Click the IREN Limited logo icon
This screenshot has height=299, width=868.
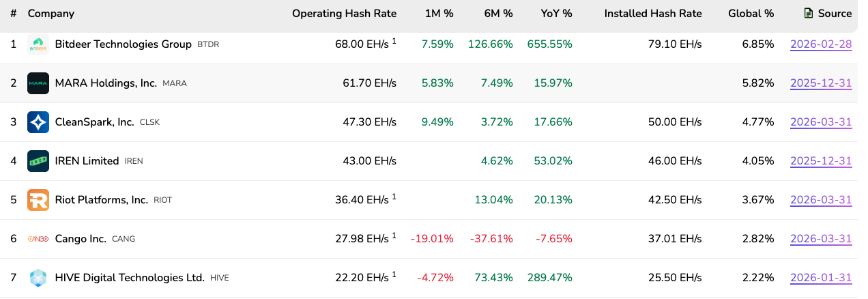(38, 161)
